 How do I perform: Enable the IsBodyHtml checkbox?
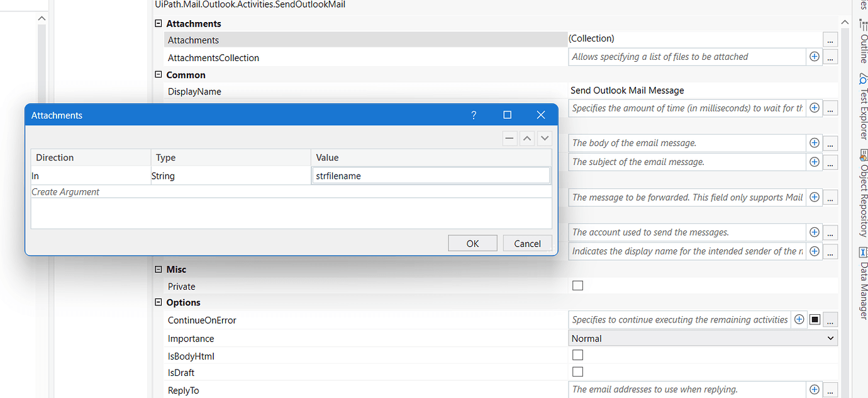[577, 355]
